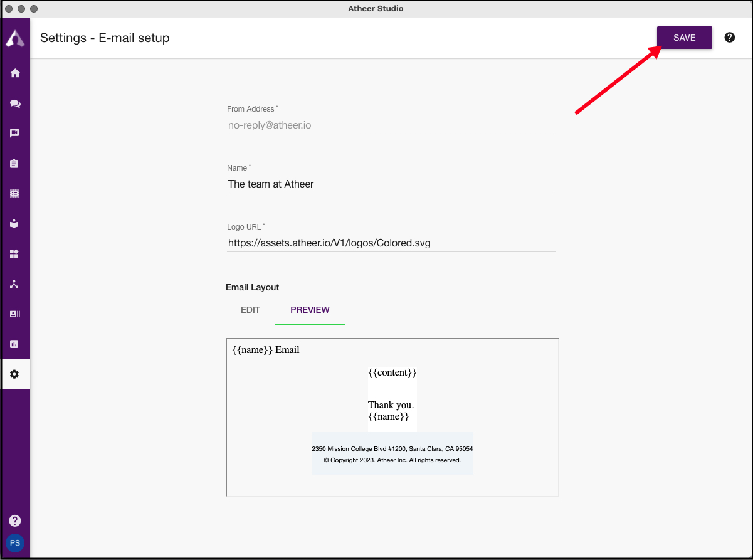Select the settings gear icon in the sidebar
Screen dimensions: 753x560
(x=15, y=374)
